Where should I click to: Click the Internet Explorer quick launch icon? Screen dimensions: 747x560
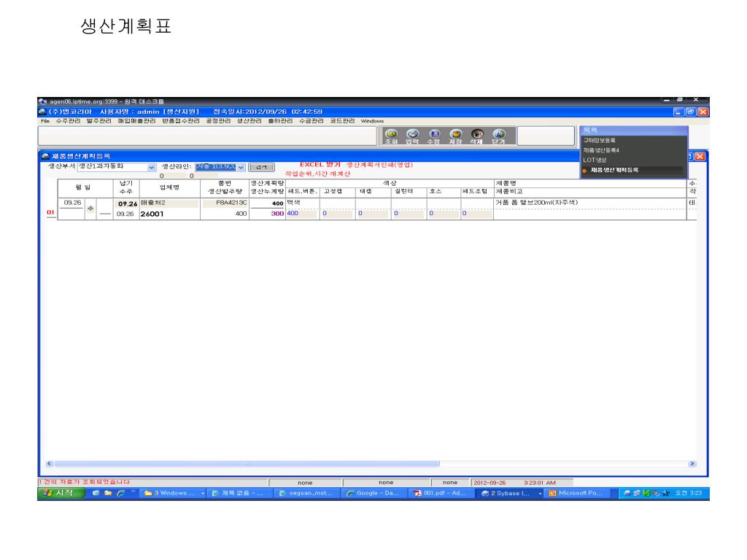tap(121, 494)
